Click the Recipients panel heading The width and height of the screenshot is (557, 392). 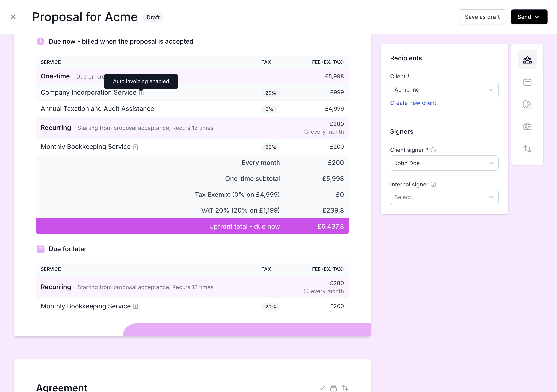click(406, 58)
